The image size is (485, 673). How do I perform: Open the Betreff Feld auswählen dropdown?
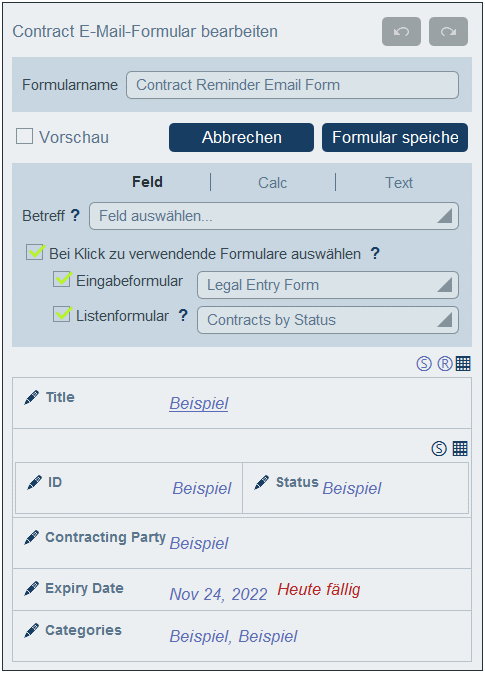click(274, 216)
